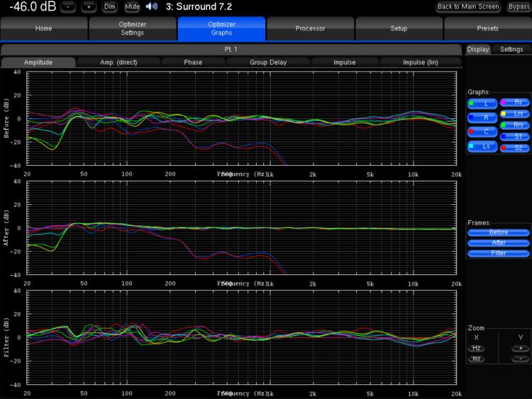The image size is (532, 399).
Task: Click the Filter (dB) amplitude graph
Action: tap(242, 337)
